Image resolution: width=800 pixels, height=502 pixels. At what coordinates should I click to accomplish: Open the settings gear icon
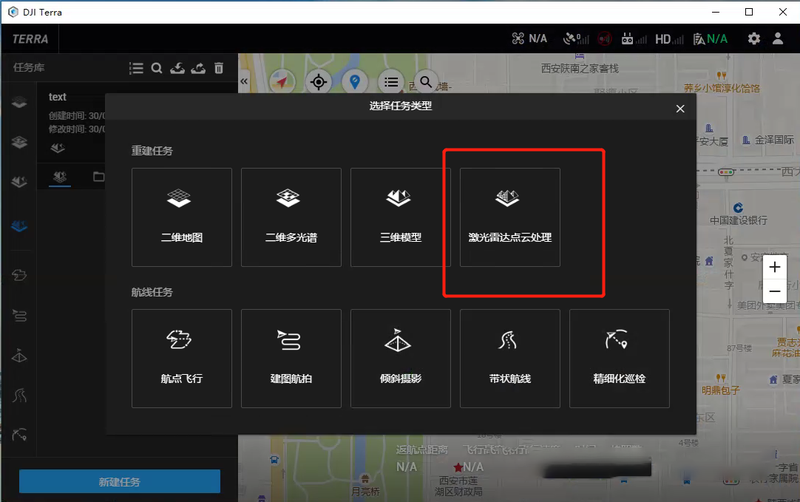tap(754, 39)
